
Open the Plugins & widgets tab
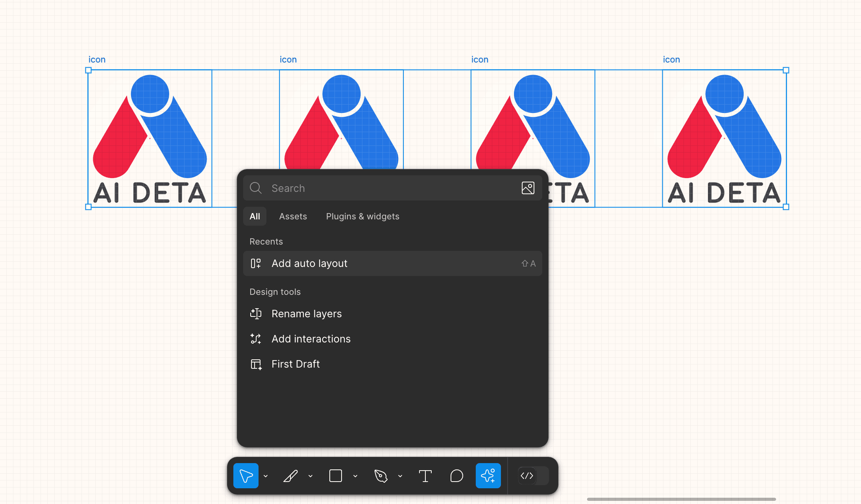click(362, 216)
